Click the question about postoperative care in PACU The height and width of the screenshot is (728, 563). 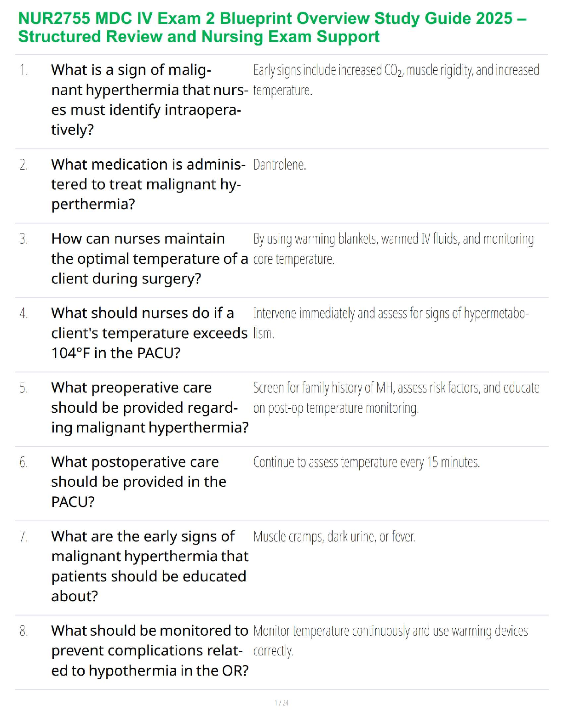(x=138, y=482)
